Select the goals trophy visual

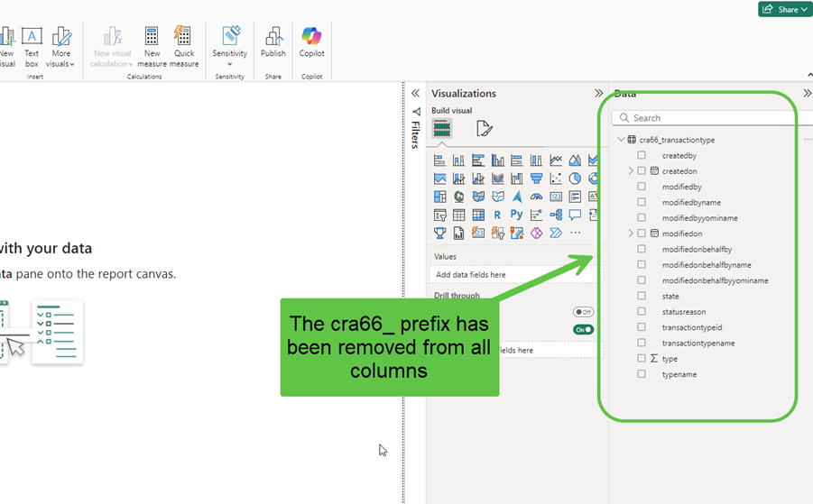click(x=439, y=234)
